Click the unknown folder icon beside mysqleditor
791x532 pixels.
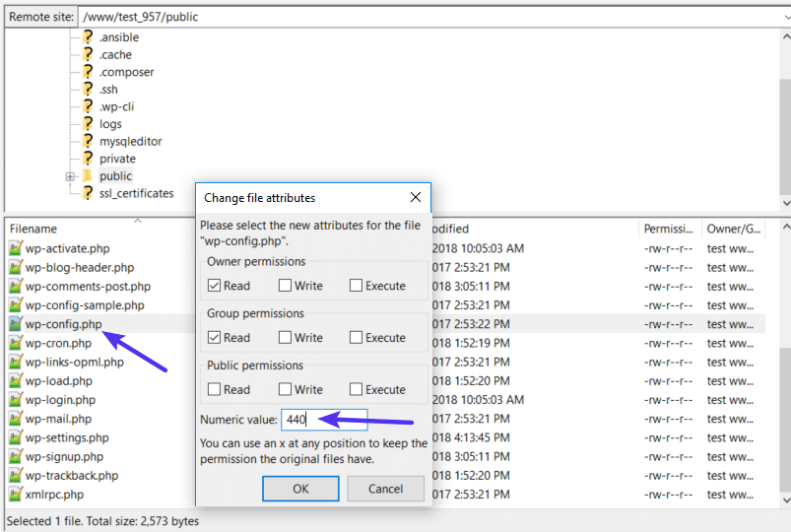pyautogui.click(x=87, y=141)
